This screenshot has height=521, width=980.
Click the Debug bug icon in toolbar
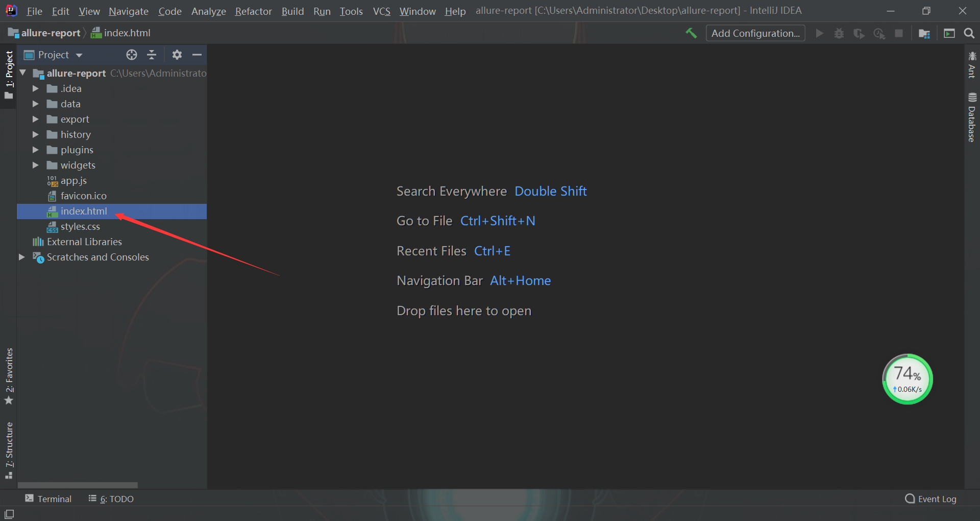click(x=839, y=33)
